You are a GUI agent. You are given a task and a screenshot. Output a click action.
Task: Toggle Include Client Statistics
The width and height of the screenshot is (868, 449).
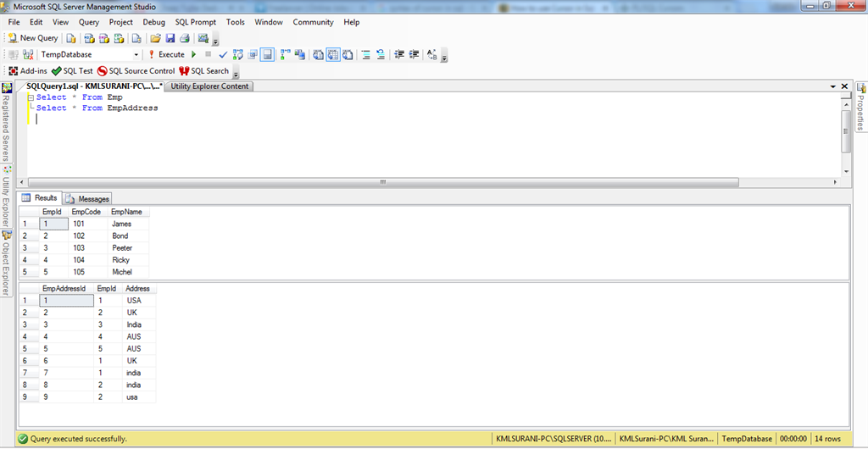click(300, 55)
